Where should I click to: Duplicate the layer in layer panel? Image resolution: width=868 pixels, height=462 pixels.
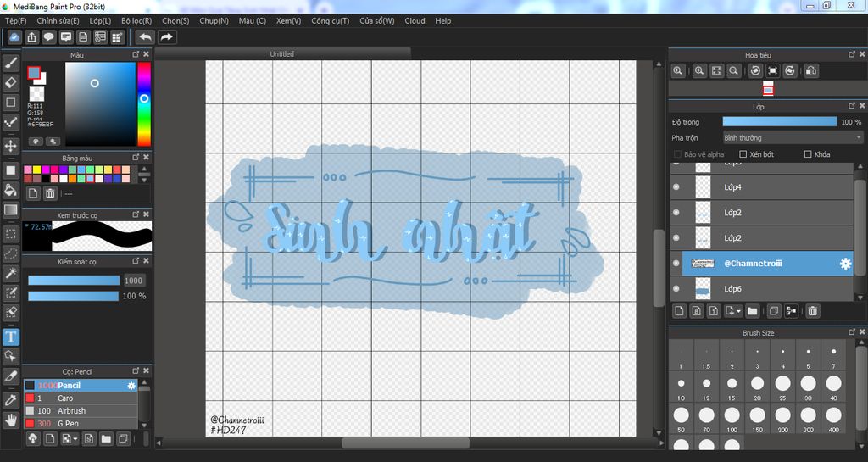click(x=774, y=311)
